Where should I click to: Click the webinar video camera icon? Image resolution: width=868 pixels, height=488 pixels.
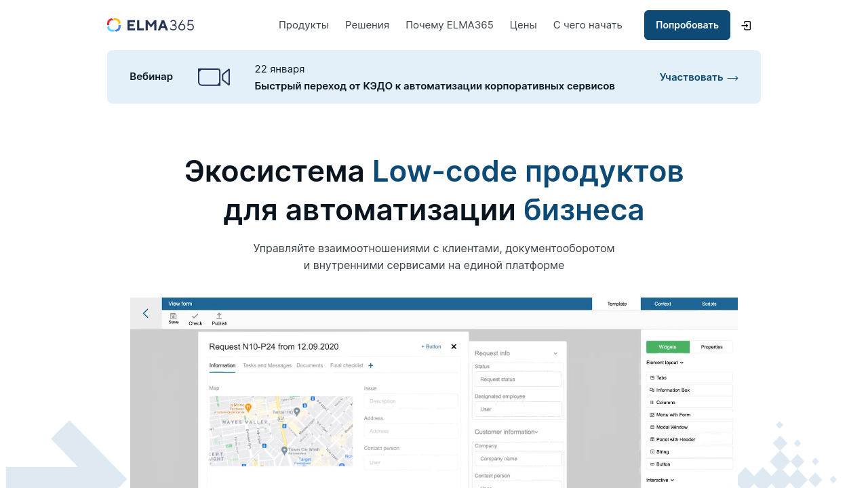[x=214, y=77]
